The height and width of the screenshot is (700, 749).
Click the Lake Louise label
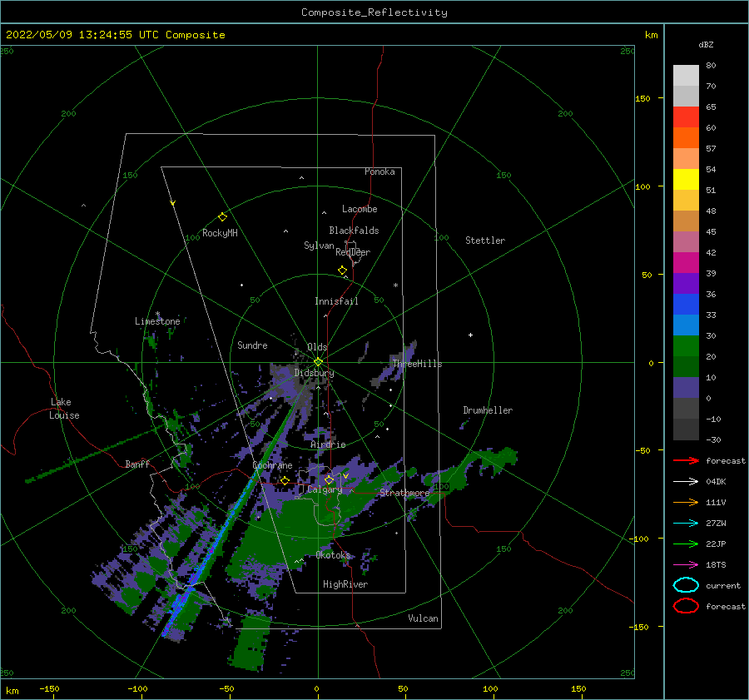coord(64,409)
